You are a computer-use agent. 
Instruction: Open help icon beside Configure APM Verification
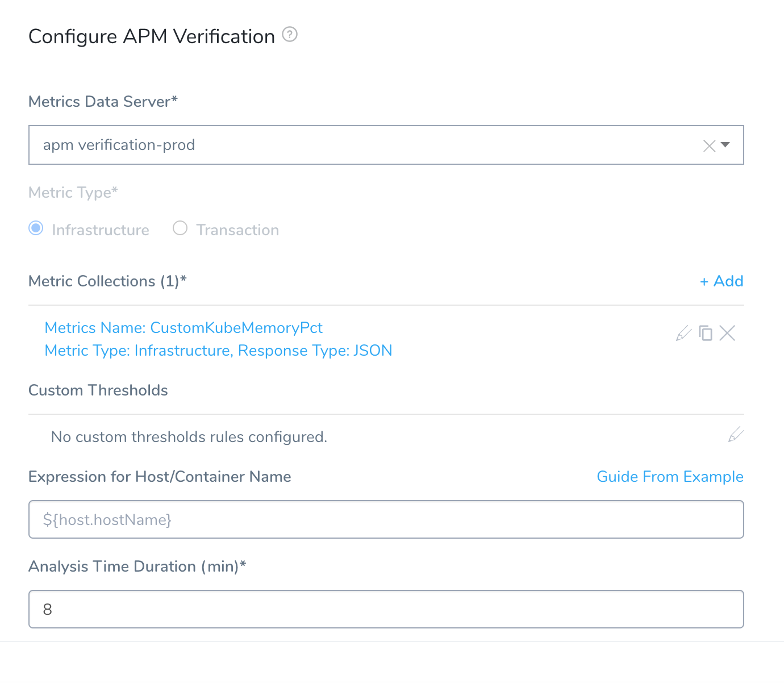pyautogui.click(x=290, y=35)
